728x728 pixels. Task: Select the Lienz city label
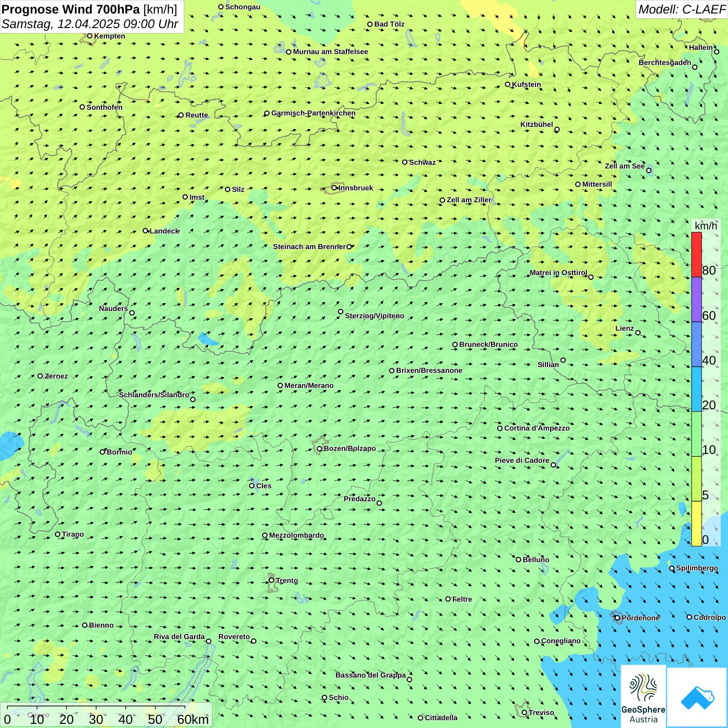(625, 328)
